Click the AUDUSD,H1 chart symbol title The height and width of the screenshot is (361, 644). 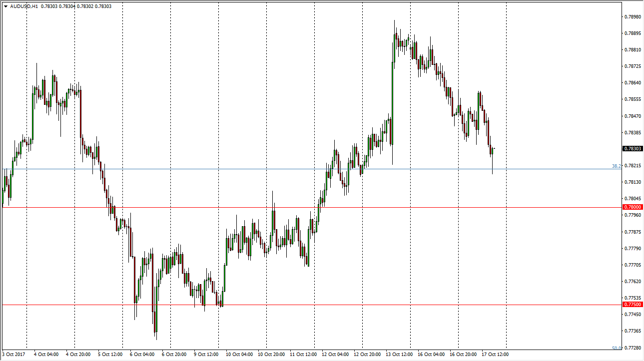click(23, 6)
